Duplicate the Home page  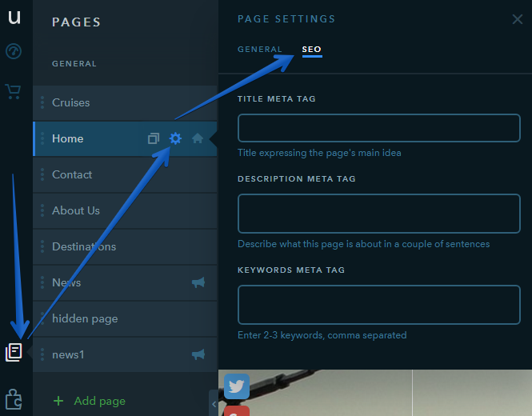click(154, 138)
